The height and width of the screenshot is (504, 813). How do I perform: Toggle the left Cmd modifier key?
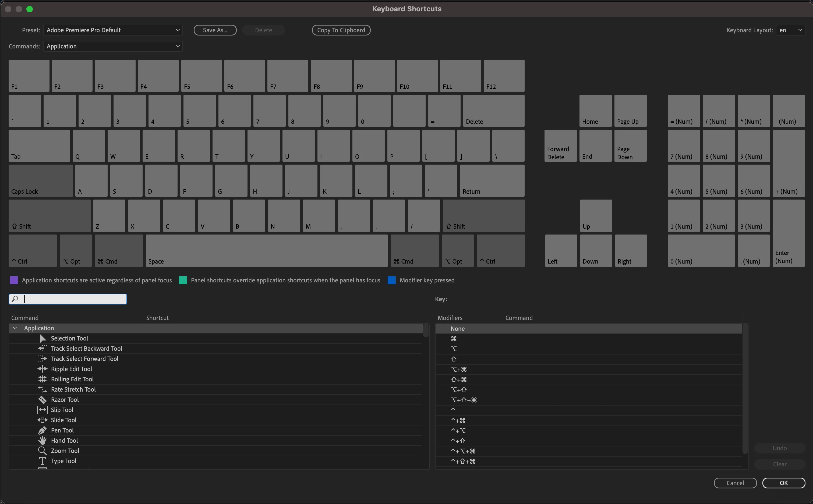119,251
